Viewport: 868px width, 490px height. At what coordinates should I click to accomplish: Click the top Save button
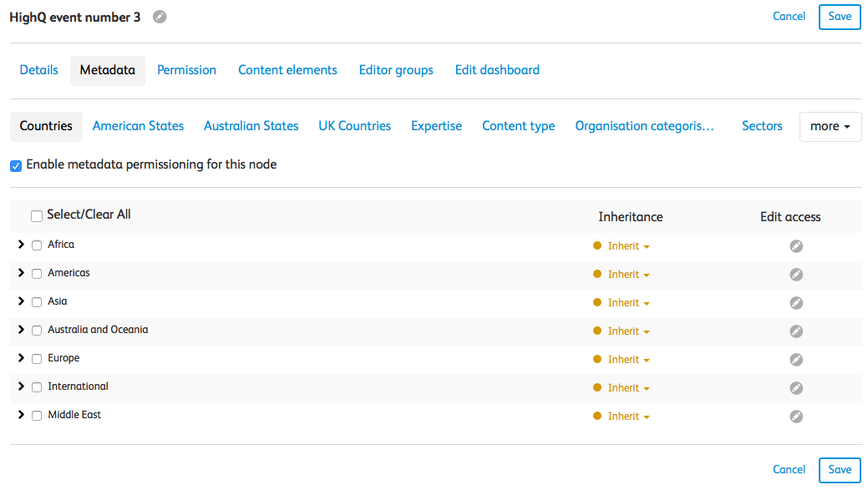839,17
